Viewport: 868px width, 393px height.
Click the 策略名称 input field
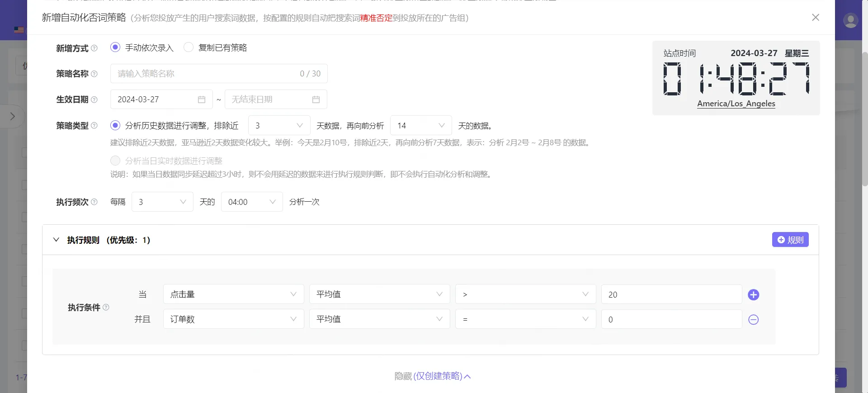click(219, 74)
